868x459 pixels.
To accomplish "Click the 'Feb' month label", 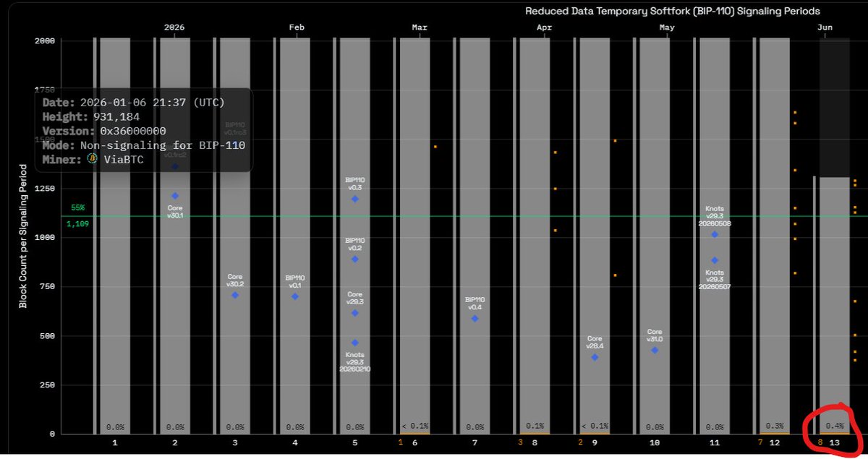I will (x=297, y=27).
